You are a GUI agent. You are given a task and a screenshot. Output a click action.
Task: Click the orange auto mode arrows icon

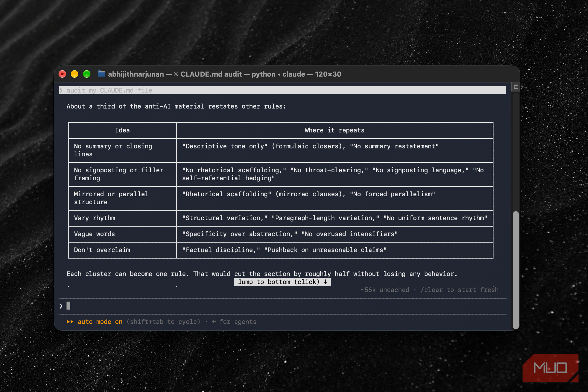70,322
